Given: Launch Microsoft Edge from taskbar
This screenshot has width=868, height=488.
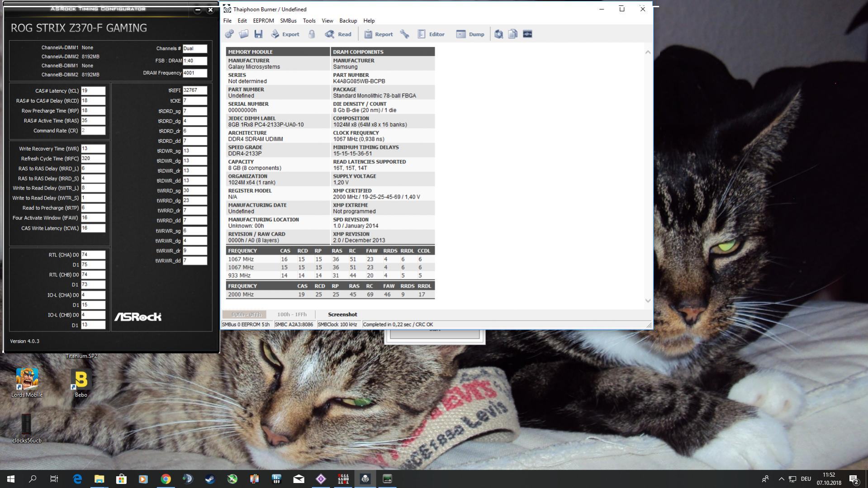Looking at the screenshot, I should (77, 479).
